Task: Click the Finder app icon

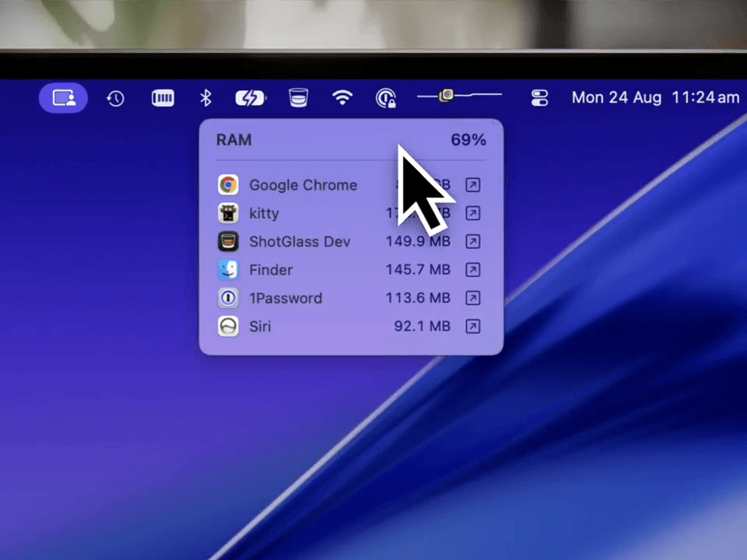Action: click(228, 270)
